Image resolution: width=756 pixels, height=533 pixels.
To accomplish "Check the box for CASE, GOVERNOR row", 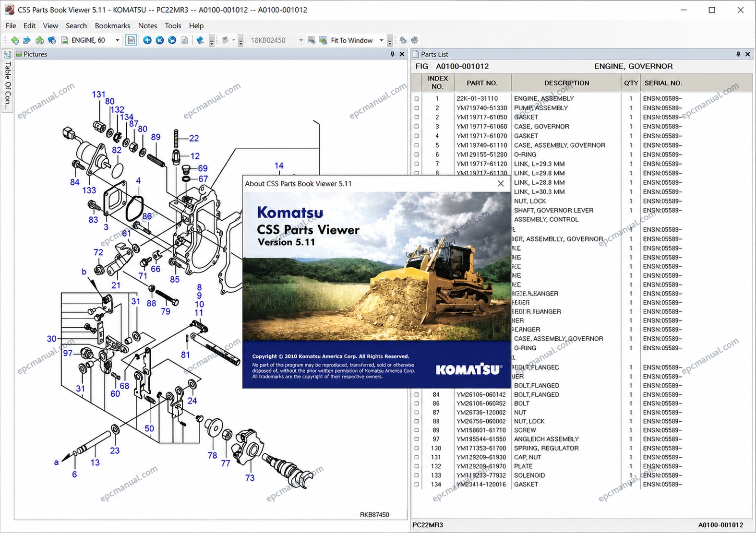I will (x=417, y=127).
